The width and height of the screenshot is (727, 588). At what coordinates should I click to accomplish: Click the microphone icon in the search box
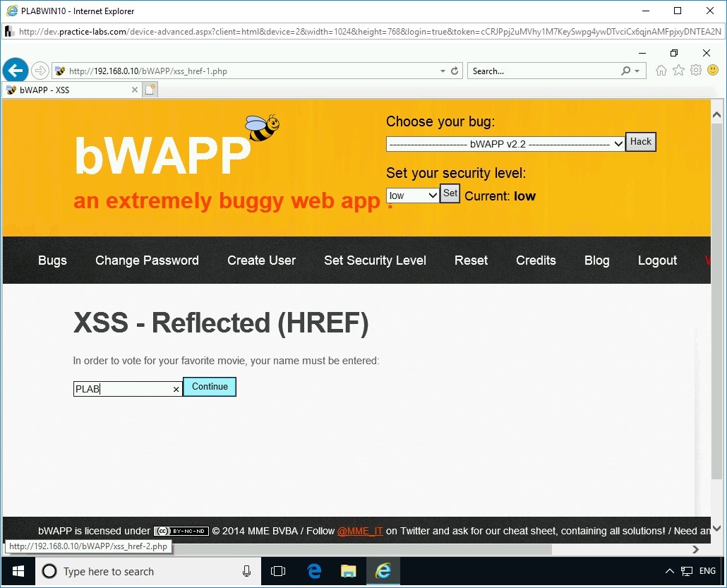246,571
